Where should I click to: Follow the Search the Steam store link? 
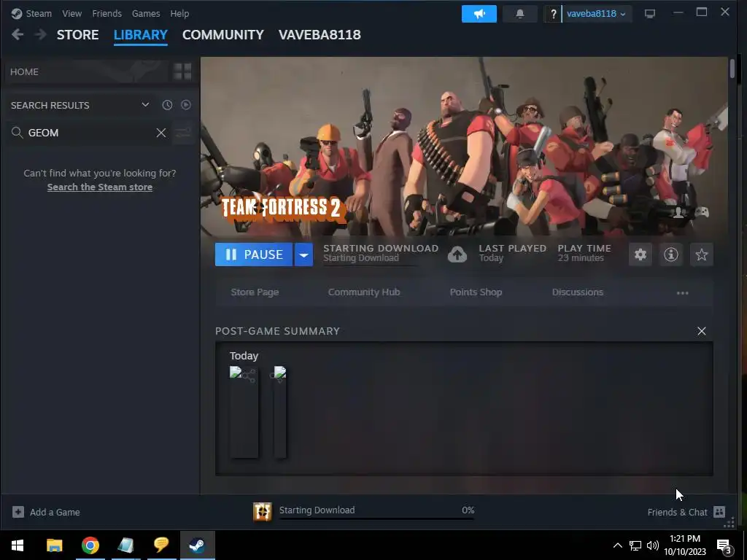tap(99, 187)
